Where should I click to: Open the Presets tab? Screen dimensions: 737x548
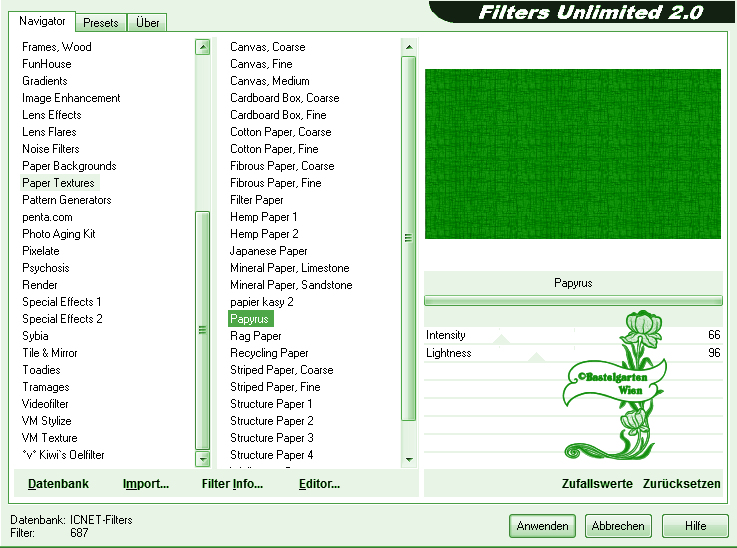[101, 23]
